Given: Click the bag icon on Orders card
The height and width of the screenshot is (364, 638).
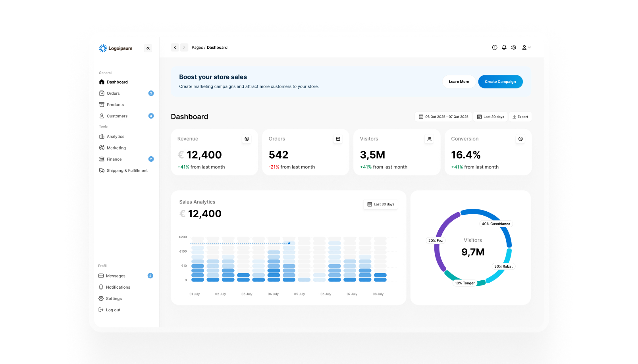Looking at the screenshot, I should tap(338, 139).
